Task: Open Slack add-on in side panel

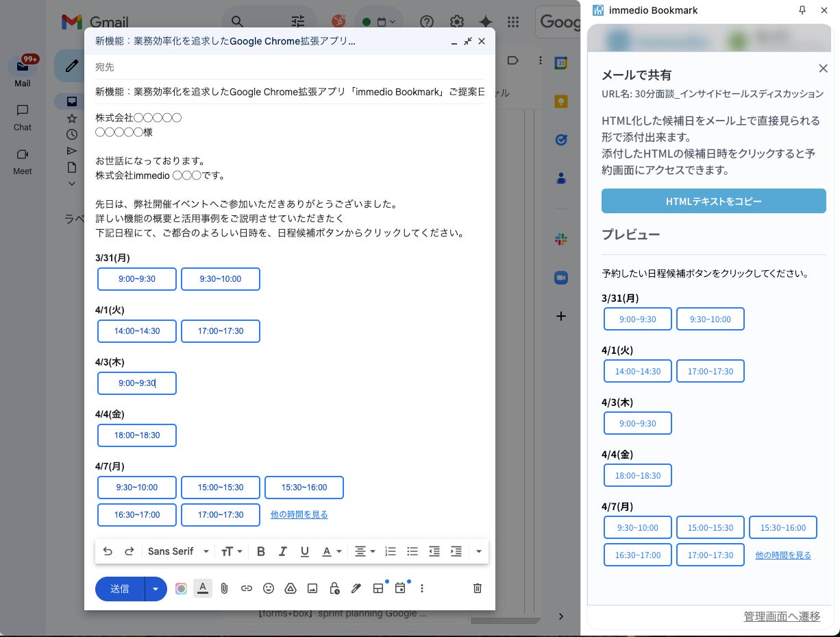Action: pos(561,239)
